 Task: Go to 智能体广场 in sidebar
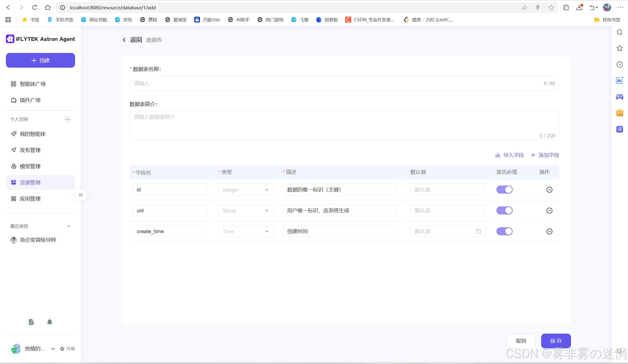tap(33, 84)
